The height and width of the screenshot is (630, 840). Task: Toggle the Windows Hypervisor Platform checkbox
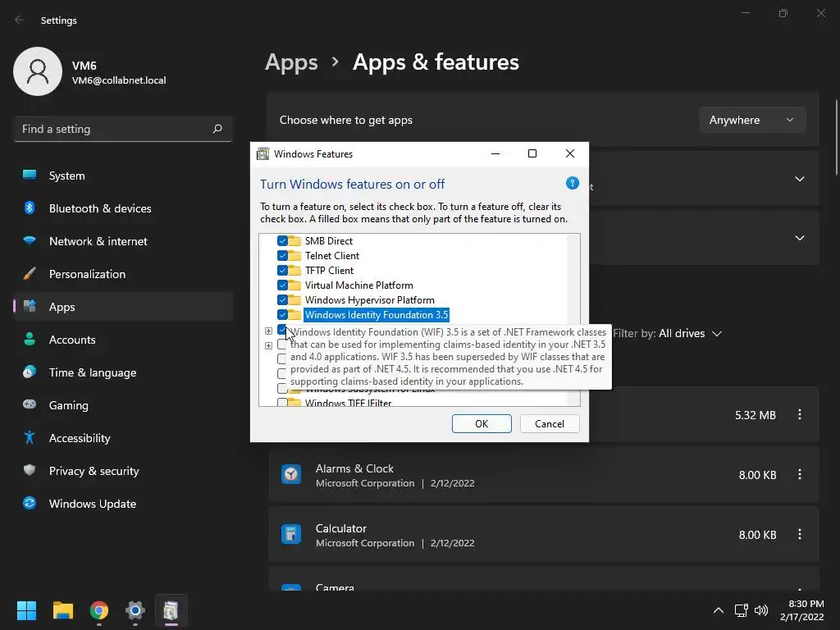(282, 300)
